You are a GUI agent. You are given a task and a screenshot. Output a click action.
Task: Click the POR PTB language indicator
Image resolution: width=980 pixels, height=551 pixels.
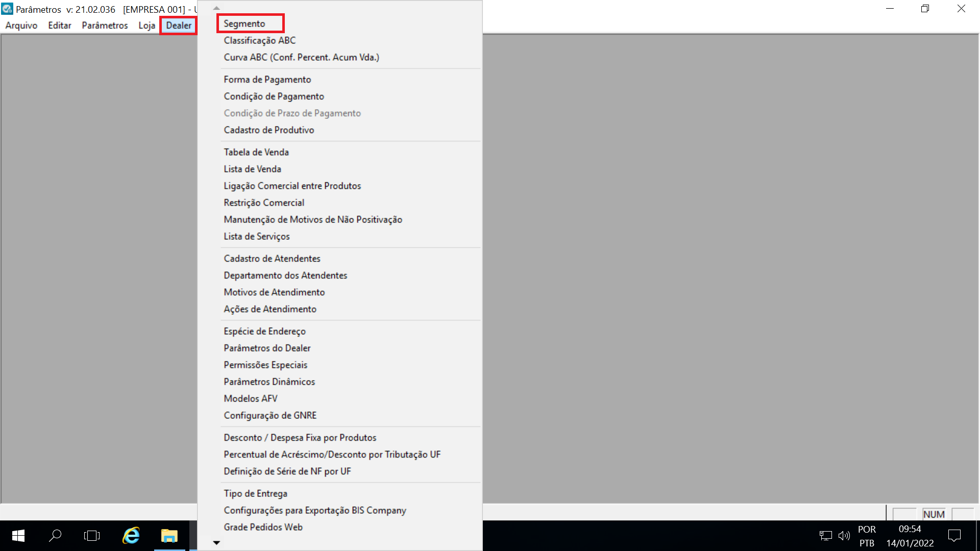tap(867, 536)
